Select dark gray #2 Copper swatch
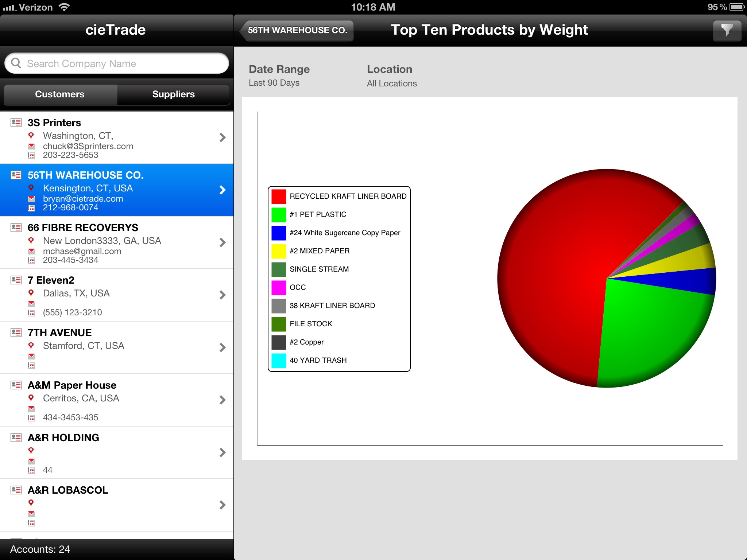The height and width of the screenshot is (560, 747). pyautogui.click(x=279, y=342)
